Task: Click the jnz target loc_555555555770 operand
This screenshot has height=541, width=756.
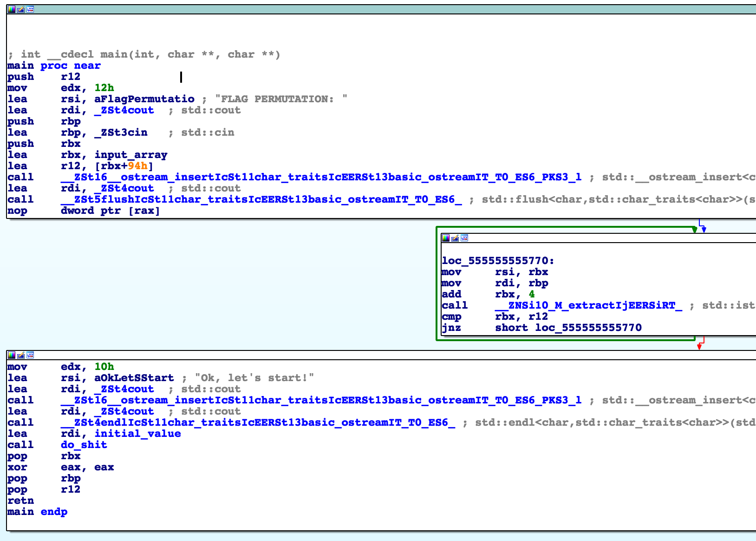Action: 588,328
